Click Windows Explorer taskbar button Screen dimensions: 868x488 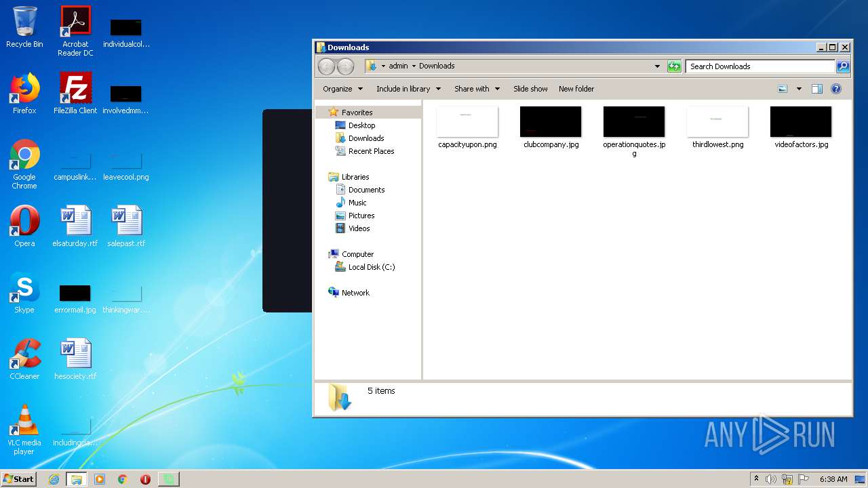77,479
